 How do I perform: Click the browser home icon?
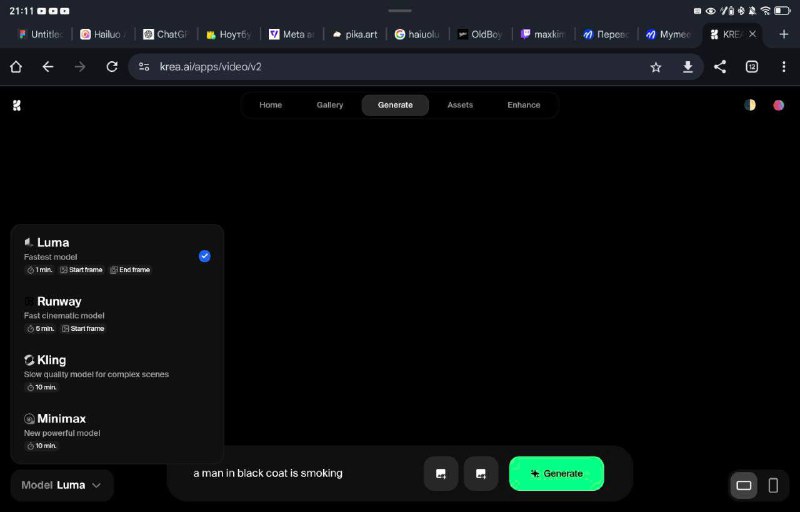(16, 67)
